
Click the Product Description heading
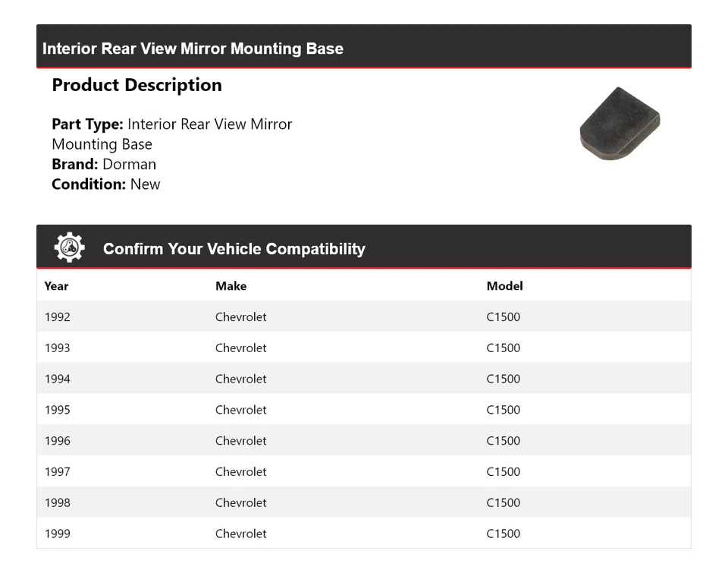coord(136,85)
